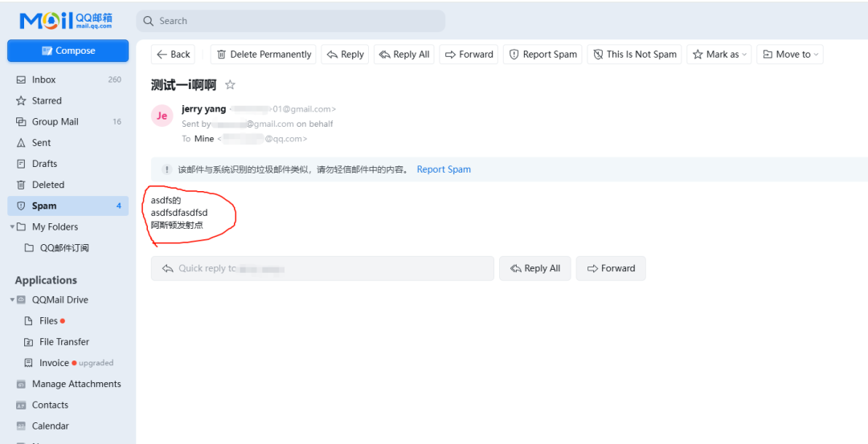This screenshot has height=444, width=868.
Task: Click the Compose button
Action: coord(68,51)
